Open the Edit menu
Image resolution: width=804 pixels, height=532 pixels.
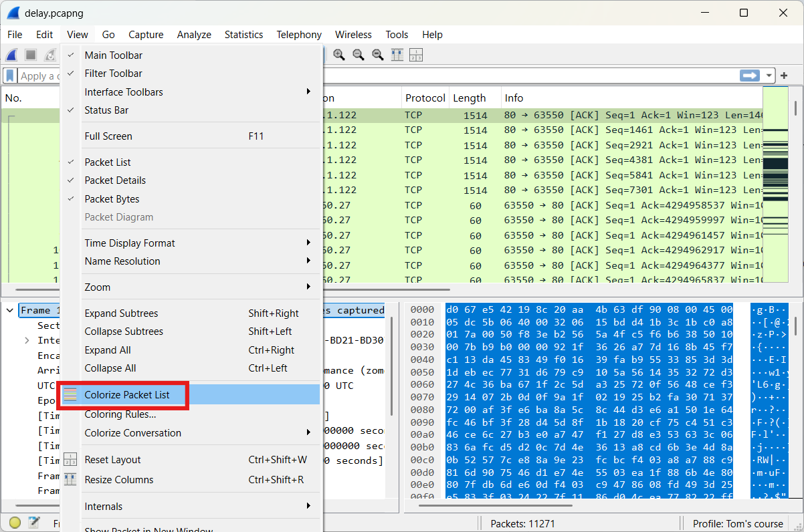(x=45, y=35)
